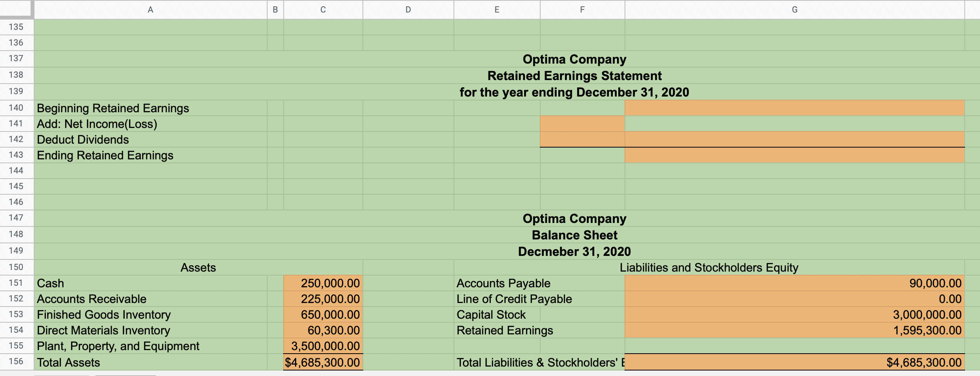Screen dimensions: 980x376
Task: Click total liabilities value $4,685,300.00 in column G
Action: [x=795, y=362]
